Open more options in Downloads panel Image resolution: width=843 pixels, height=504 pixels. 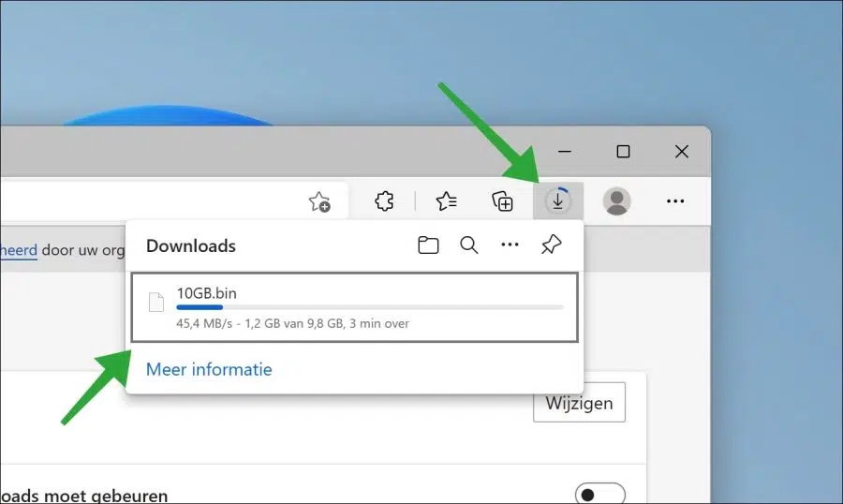point(510,245)
